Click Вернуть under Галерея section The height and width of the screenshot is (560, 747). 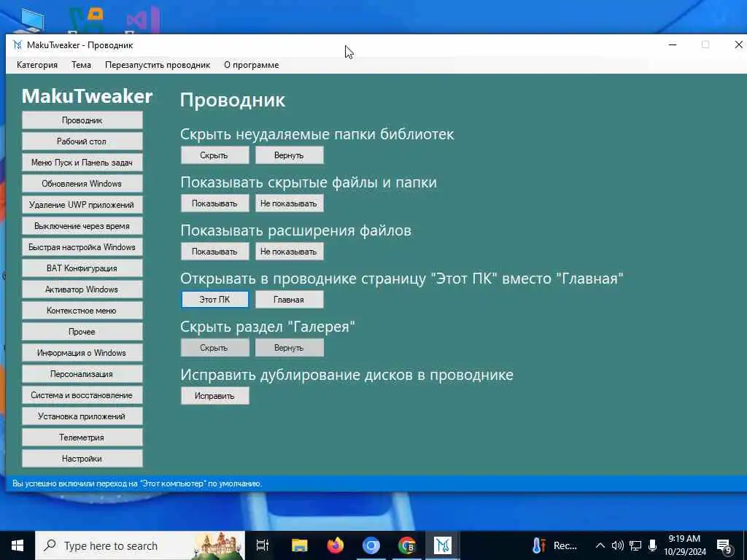pos(289,348)
